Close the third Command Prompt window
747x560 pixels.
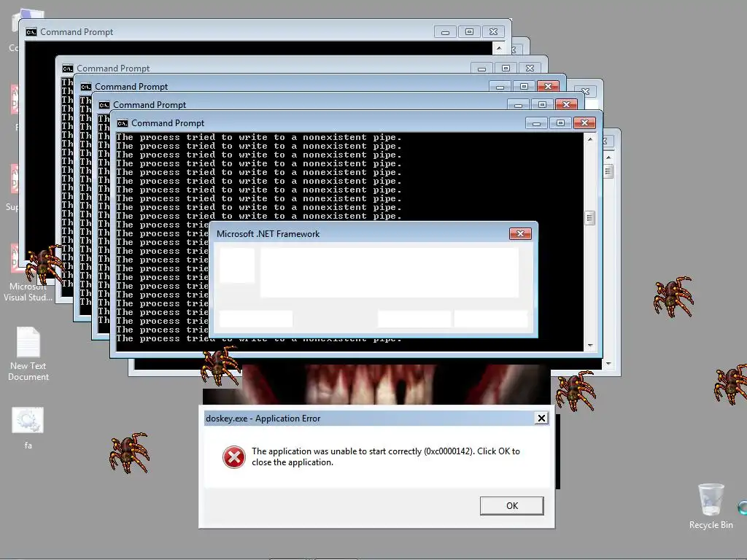(x=548, y=87)
